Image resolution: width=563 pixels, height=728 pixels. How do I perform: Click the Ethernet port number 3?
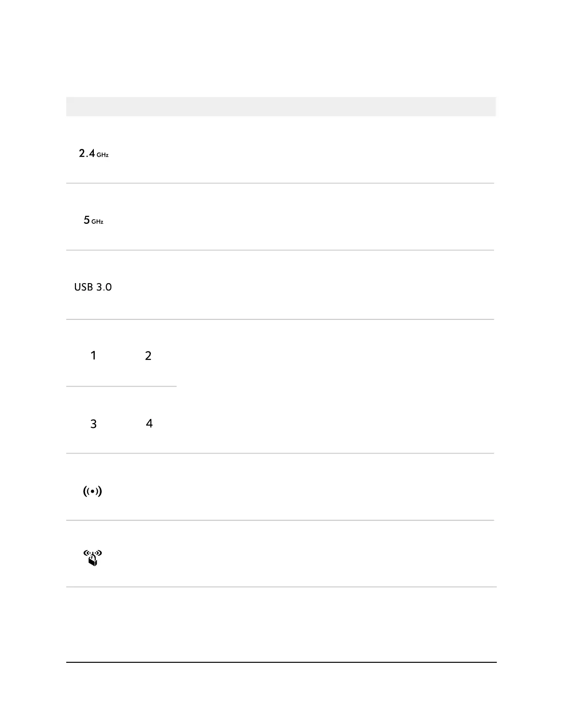tap(93, 424)
